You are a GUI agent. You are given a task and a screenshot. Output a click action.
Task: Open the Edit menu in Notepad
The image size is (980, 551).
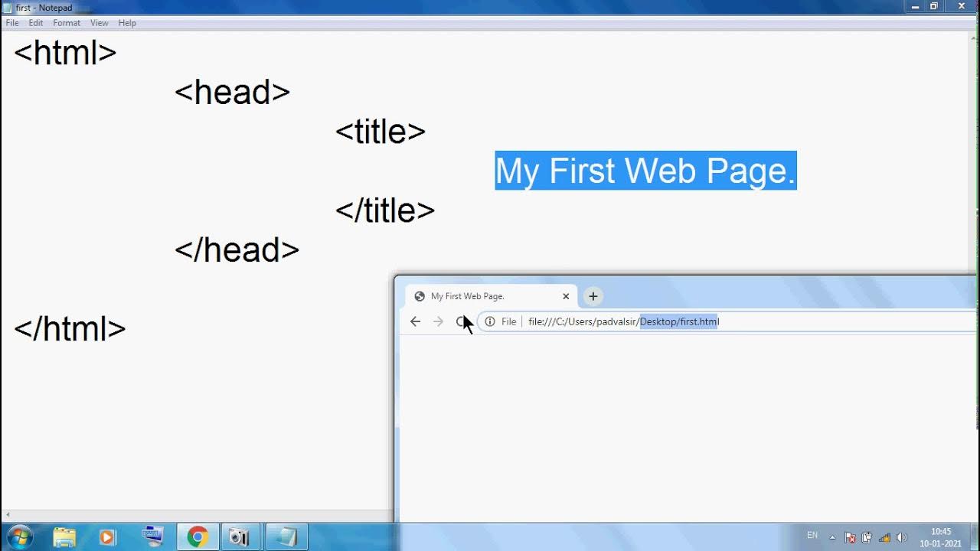pyautogui.click(x=36, y=23)
